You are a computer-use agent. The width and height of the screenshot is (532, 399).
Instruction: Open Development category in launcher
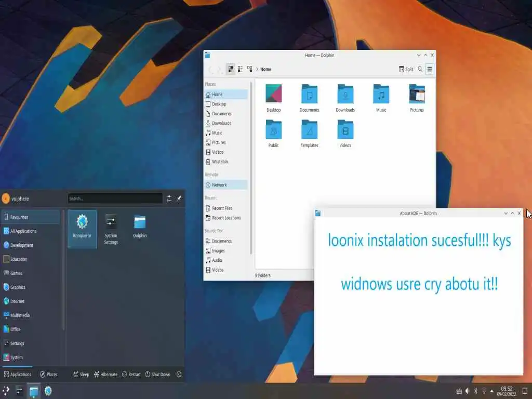31,245
